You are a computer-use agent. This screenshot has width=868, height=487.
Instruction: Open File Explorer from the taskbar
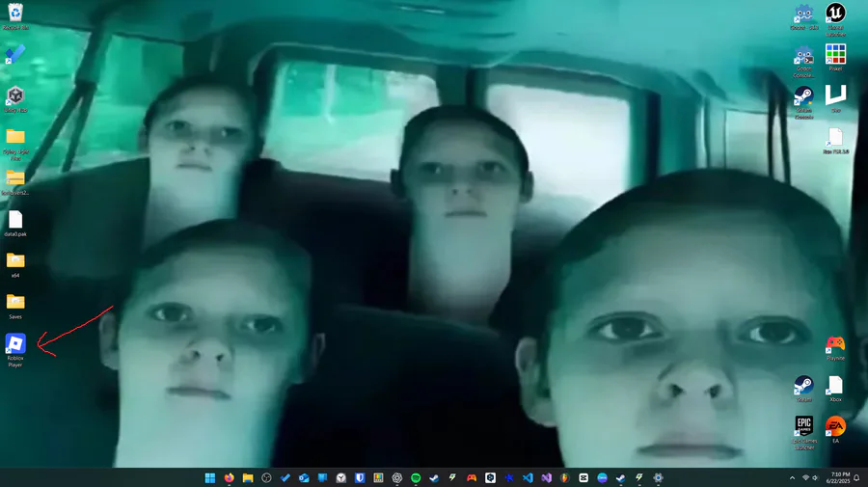(x=248, y=477)
